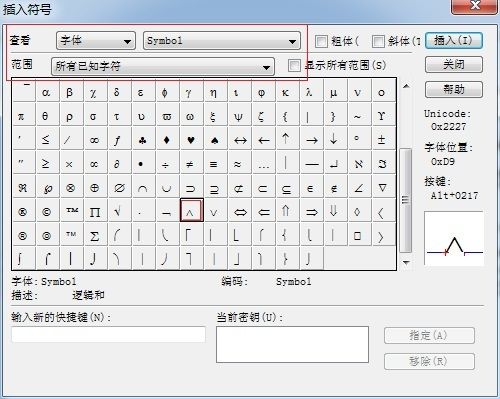Select the alpha α symbol
This screenshot has height=399, width=500.
pos(46,92)
